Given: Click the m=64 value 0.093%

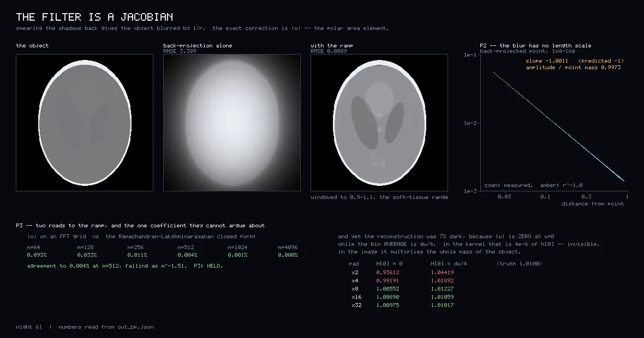Looking at the screenshot, I should click(x=37, y=255).
